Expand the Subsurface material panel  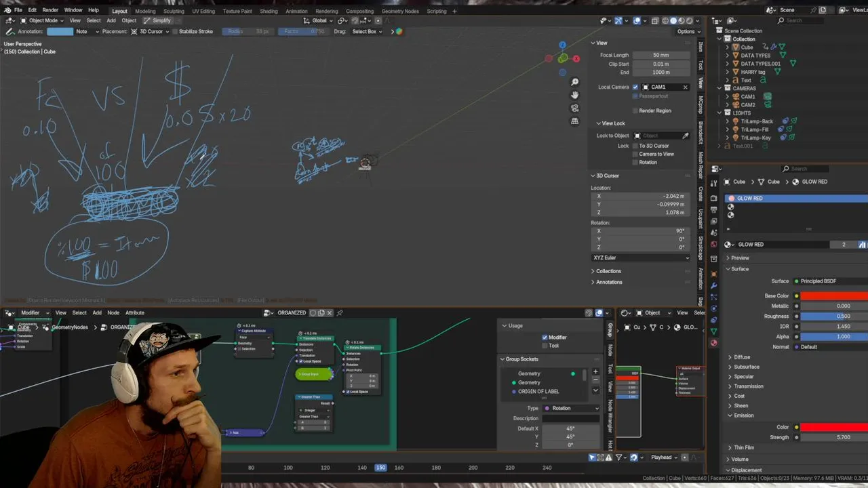746,367
